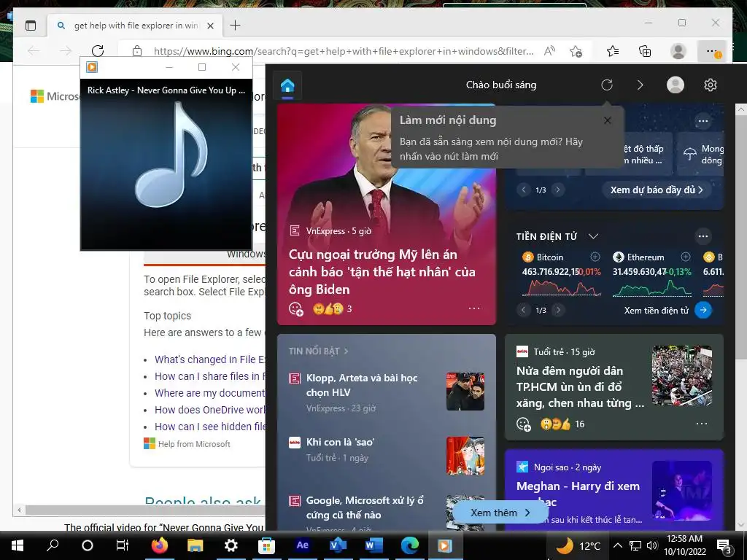The image size is (747, 560).
Task: Go to previous crypto card page
Action: [523, 310]
